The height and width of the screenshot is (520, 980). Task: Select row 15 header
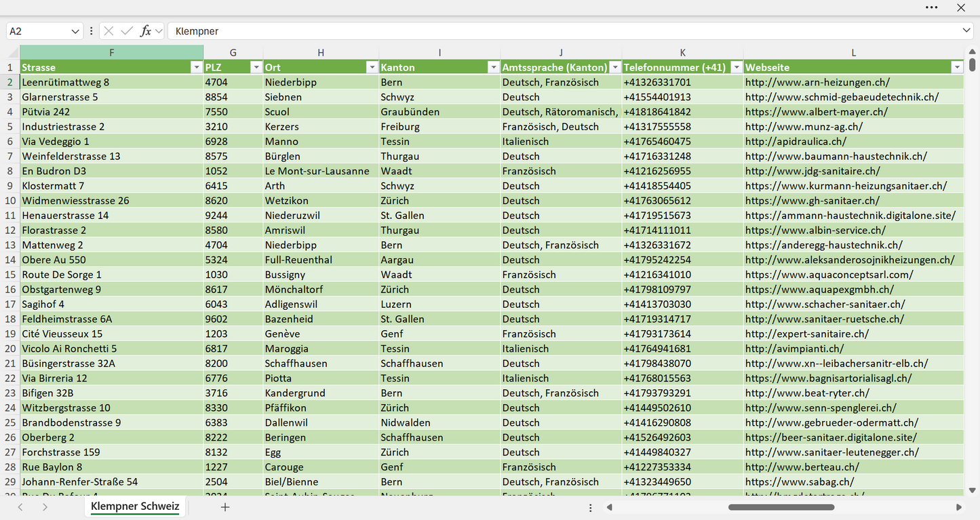(10, 275)
